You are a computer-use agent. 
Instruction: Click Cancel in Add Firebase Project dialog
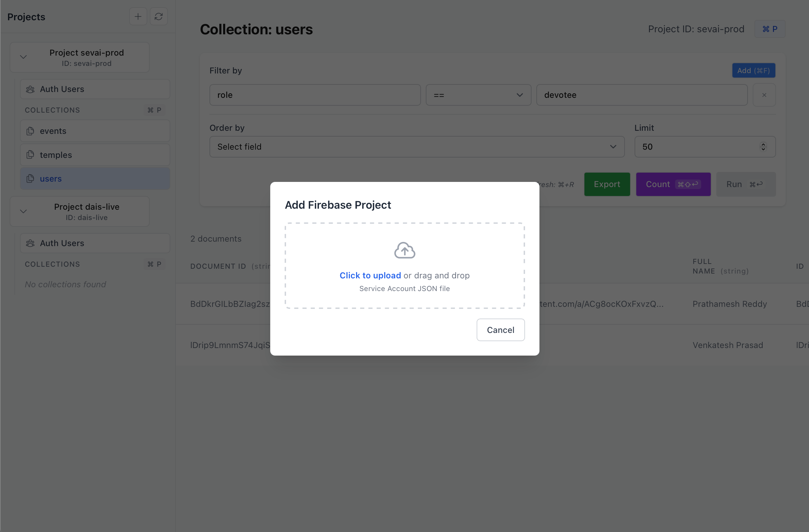click(x=500, y=329)
